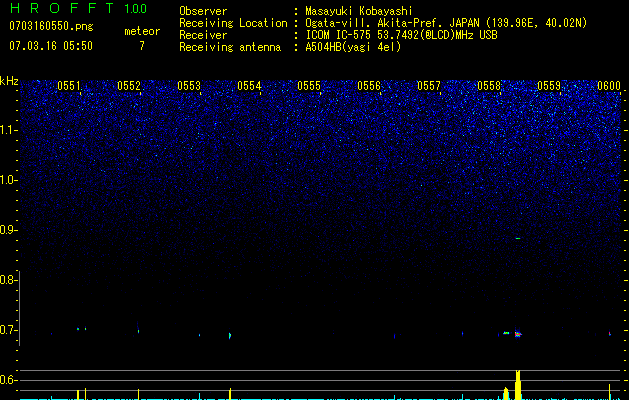Click the 0559 time marker
The width and height of the screenshot is (629, 400).
tap(549, 86)
